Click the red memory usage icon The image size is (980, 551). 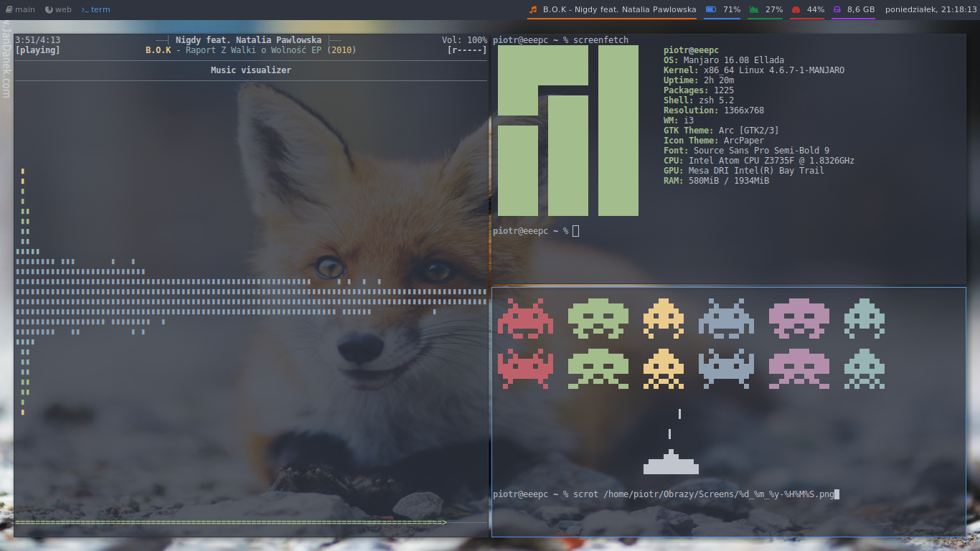pos(796,9)
